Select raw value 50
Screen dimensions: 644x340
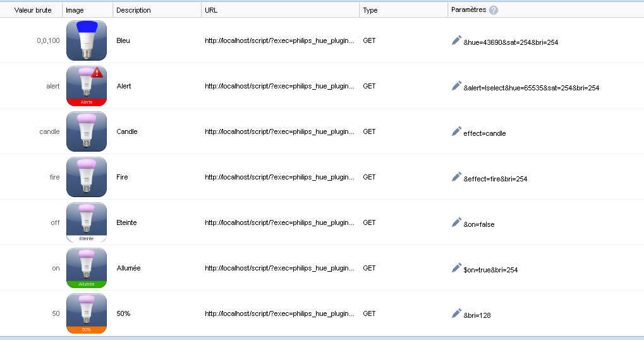coord(56,313)
